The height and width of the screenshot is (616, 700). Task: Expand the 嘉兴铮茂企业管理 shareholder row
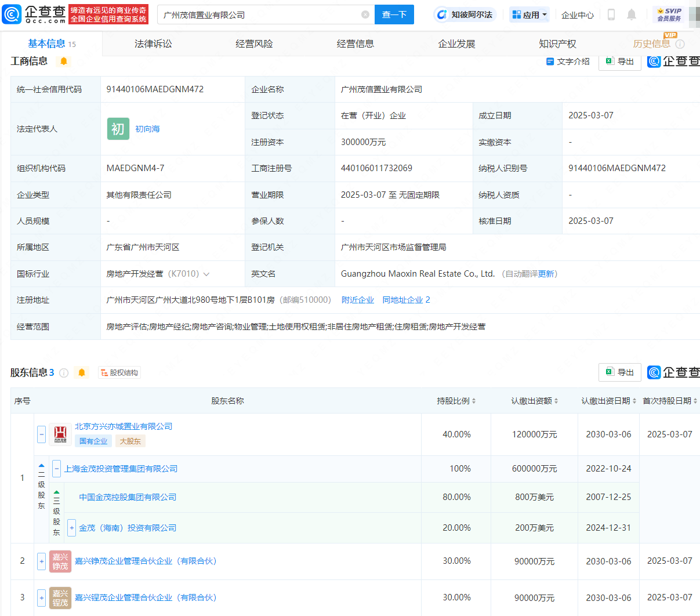point(42,561)
